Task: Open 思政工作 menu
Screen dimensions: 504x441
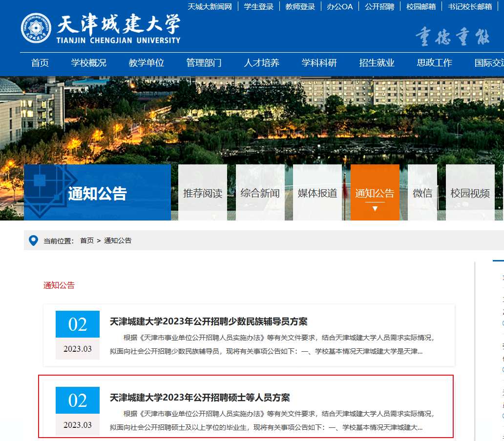Action: (x=435, y=62)
